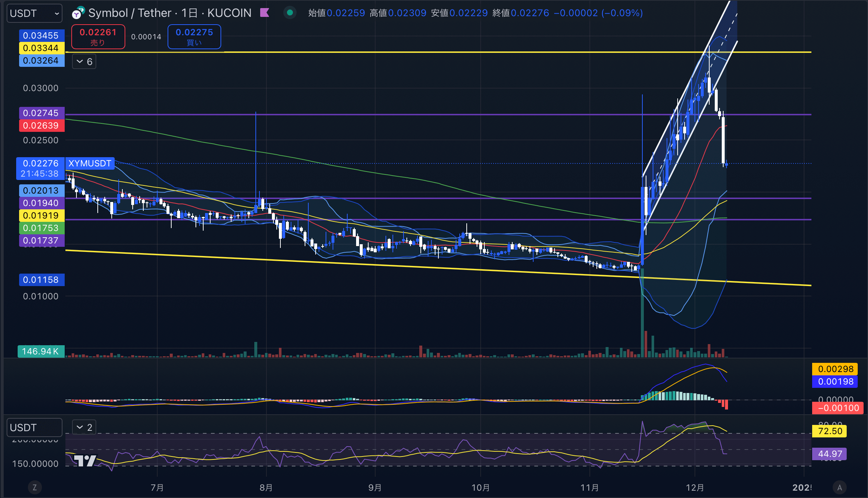Screen dimensions: 868x498
Task: Click the 0.02500 price scale tick
Action: (x=41, y=140)
